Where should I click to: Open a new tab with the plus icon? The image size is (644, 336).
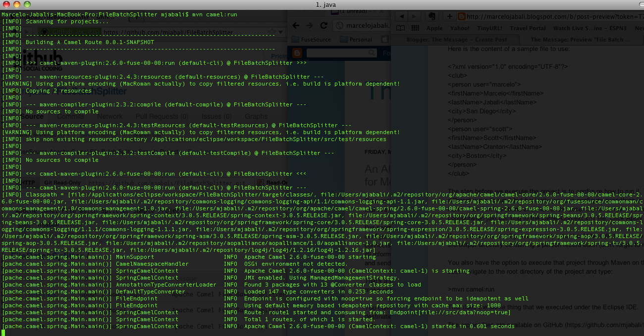coord(449,16)
